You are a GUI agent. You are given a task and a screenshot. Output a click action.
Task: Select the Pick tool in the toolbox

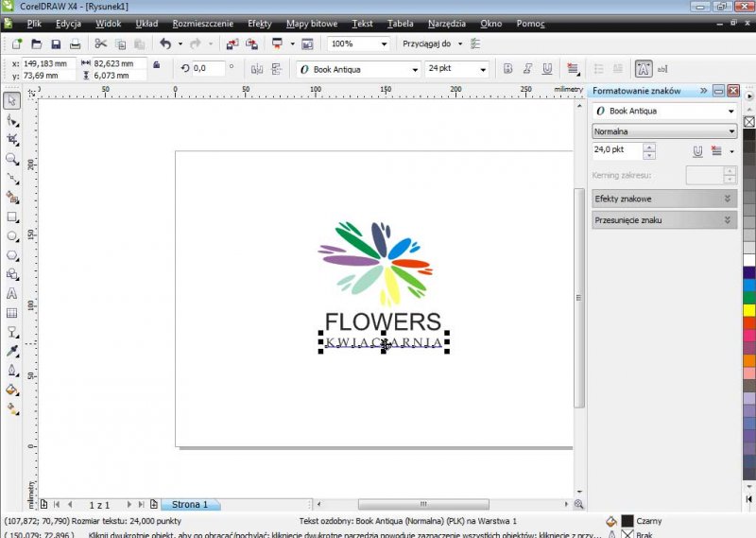click(x=12, y=101)
